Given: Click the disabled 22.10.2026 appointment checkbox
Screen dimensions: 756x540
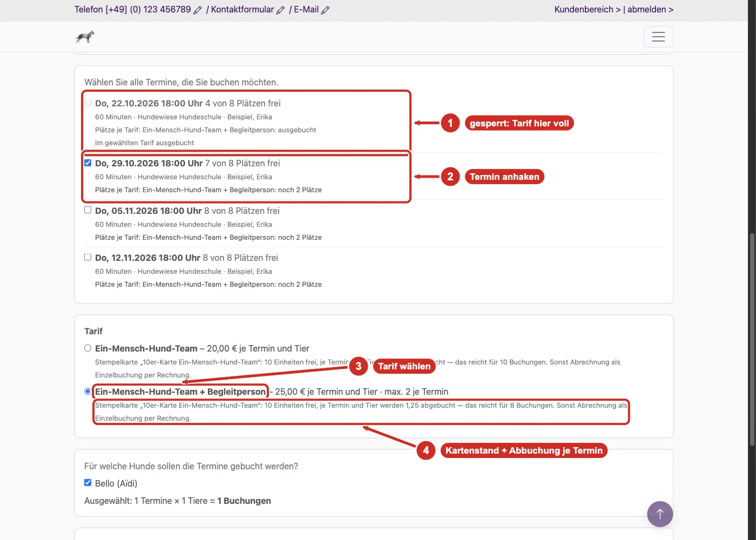Looking at the screenshot, I should pyautogui.click(x=87, y=103).
